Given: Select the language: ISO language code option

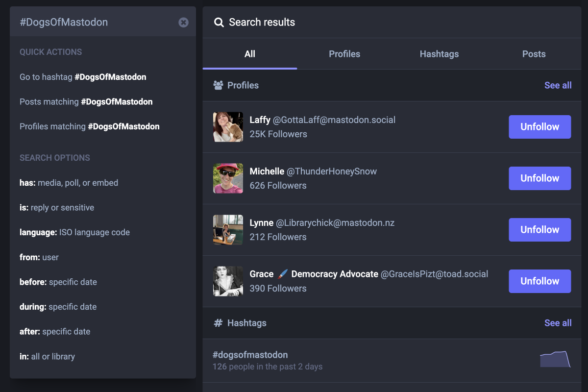Looking at the screenshot, I should pos(75,232).
